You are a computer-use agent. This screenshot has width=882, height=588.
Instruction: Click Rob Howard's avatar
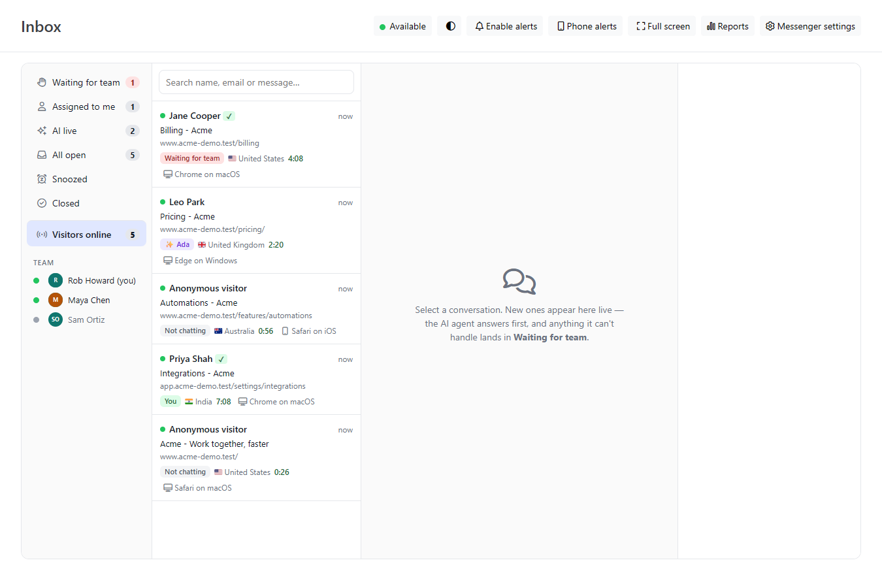(56, 280)
